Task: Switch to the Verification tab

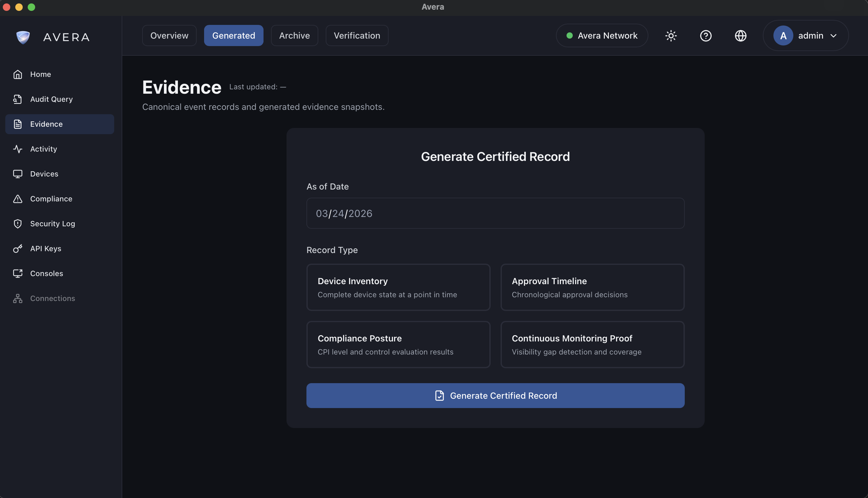Action: click(x=357, y=35)
